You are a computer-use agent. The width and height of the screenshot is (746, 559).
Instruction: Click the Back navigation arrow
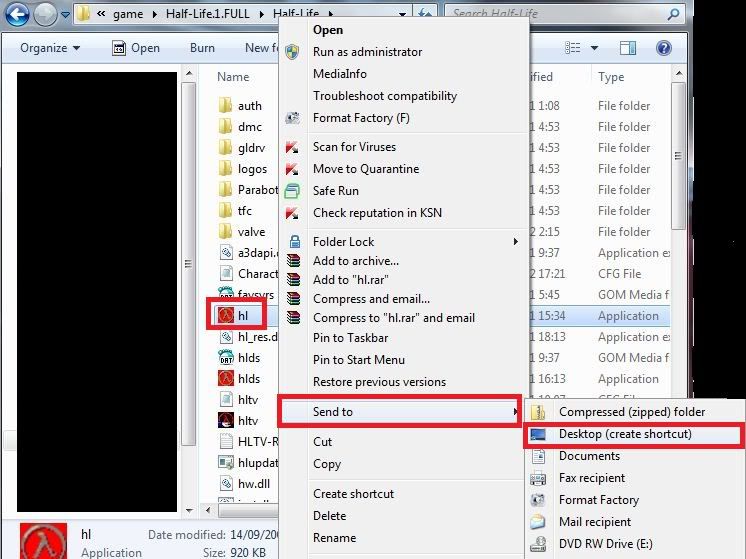click(17, 15)
